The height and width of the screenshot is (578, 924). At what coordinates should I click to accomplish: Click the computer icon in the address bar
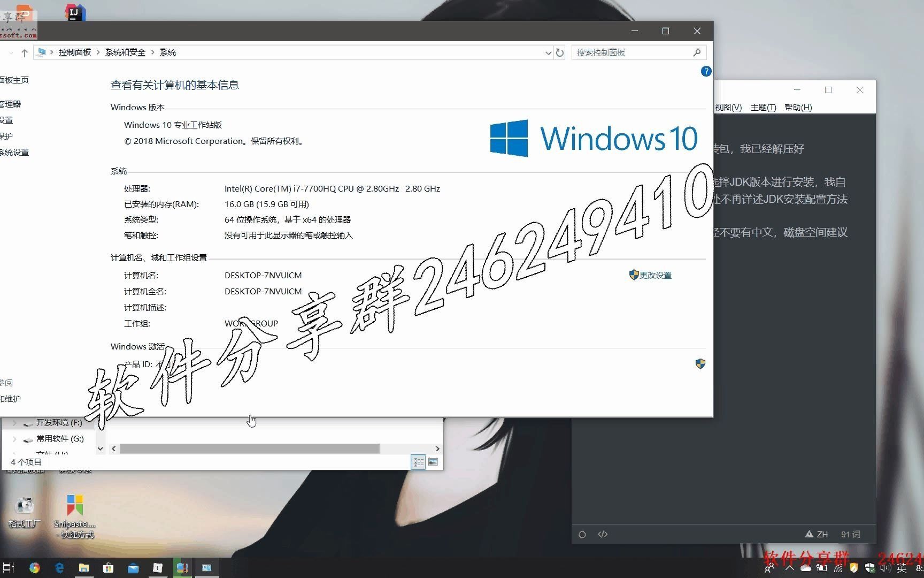click(42, 52)
